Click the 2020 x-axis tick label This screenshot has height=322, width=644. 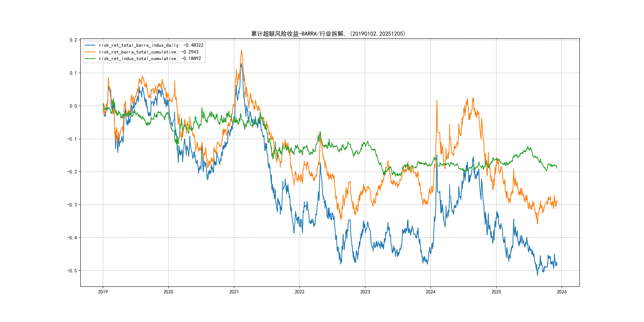coord(168,292)
